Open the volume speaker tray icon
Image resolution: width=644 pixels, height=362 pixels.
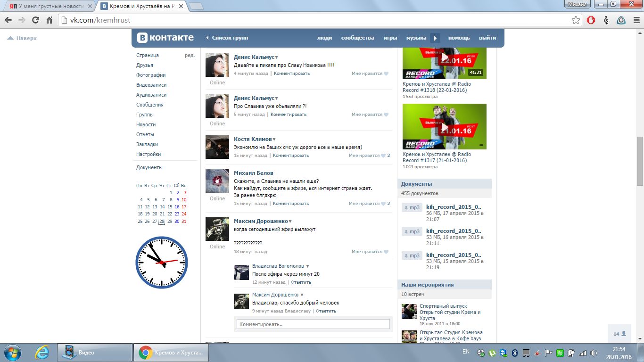594,353
